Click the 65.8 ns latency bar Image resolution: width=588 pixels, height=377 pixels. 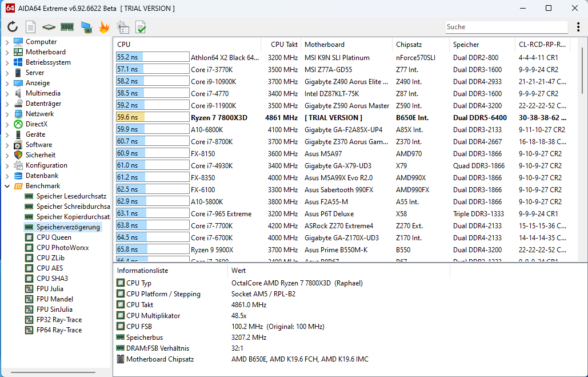153,249
